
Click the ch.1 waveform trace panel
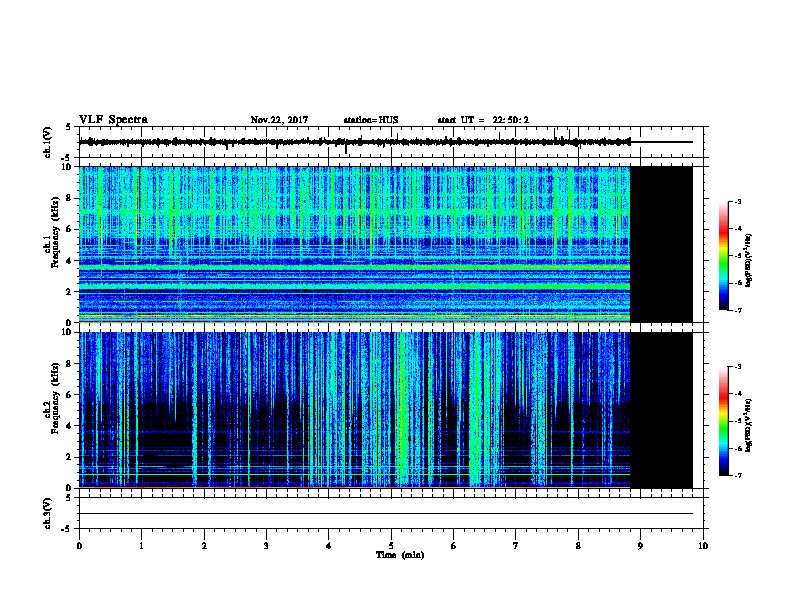tap(391, 142)
